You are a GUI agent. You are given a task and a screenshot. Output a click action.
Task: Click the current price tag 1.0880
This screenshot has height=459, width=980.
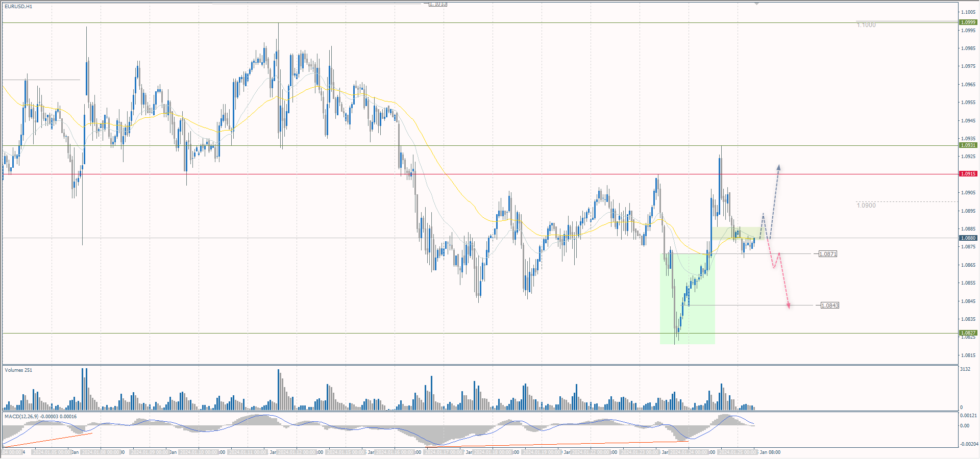968,238
